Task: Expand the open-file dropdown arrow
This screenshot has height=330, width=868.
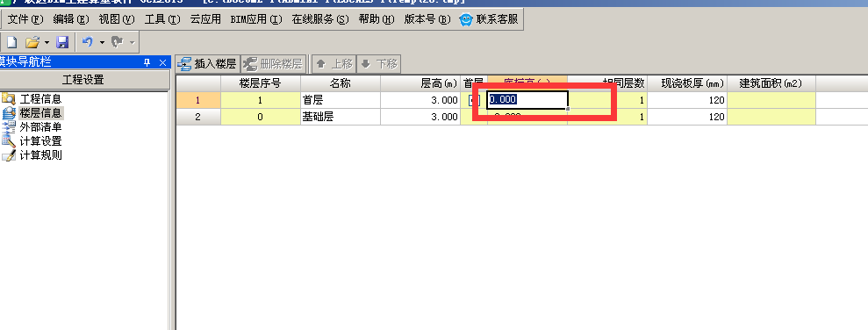Action: (x=47, y=42)
